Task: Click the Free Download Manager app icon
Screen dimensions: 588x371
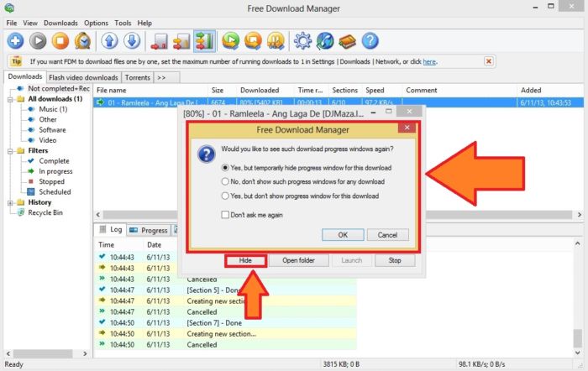Action: coord(9,8)
